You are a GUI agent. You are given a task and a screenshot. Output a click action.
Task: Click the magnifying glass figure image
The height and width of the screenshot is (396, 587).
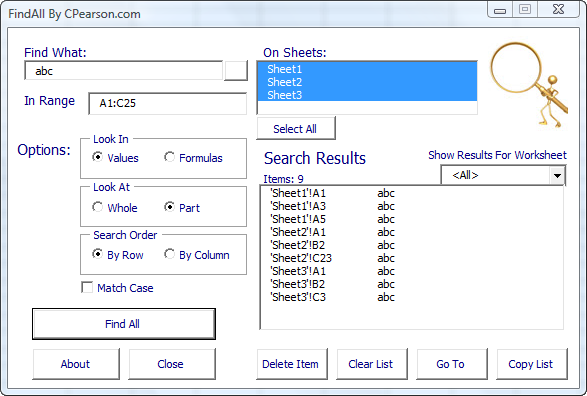pos(529,85)
